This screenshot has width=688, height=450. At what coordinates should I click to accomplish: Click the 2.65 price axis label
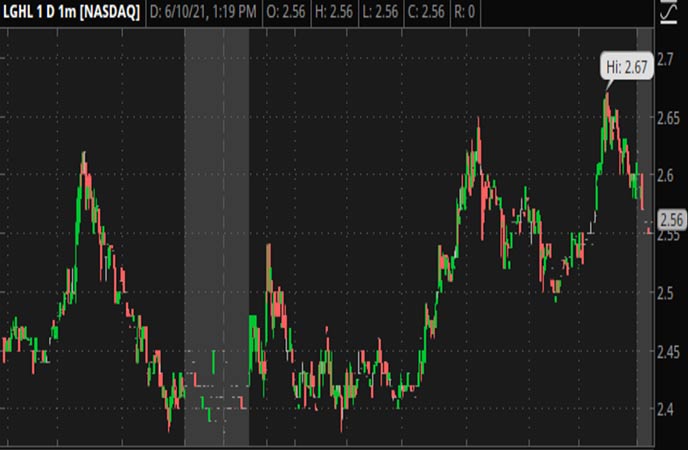pyautogui.click(x=668, y=118)
